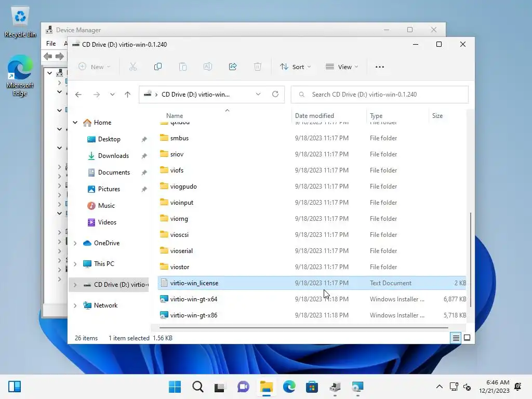Click the Delete trash icon
The height and width of the screenshot is (399, 532).
coord(258,67)
